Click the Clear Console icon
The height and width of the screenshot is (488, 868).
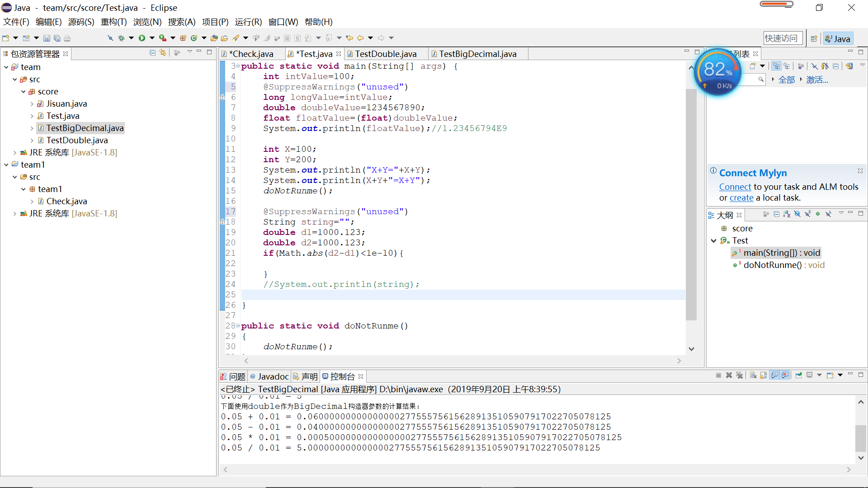[753, 375]
